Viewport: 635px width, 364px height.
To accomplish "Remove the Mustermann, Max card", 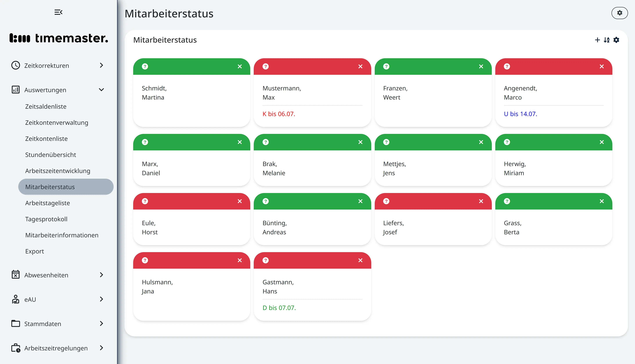I will click(x=360, y=67).
